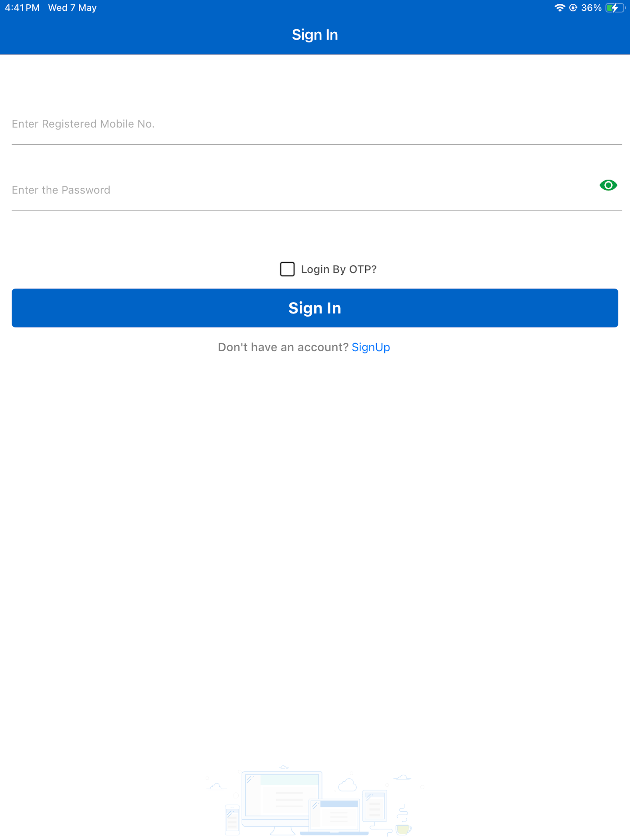Viewport: 630px width, 840px height.
Task: Tap the Sign In header title
Action: (x=315, y=34)
